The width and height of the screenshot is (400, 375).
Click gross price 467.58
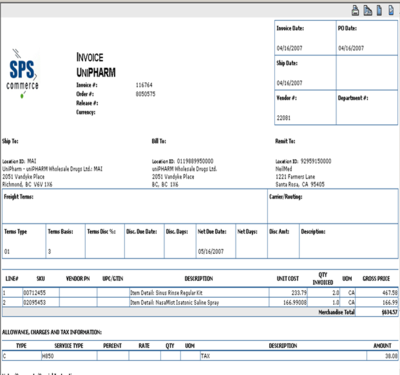click(390, 293)
